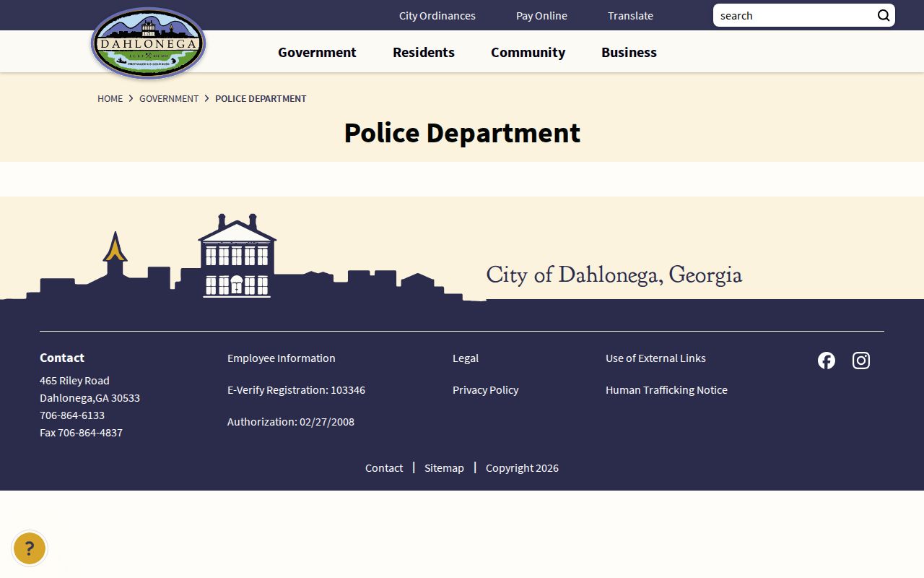Screen dimensions: 924x578
Task: Click the 706-864-6133 phone number
Action: point(72,415)
